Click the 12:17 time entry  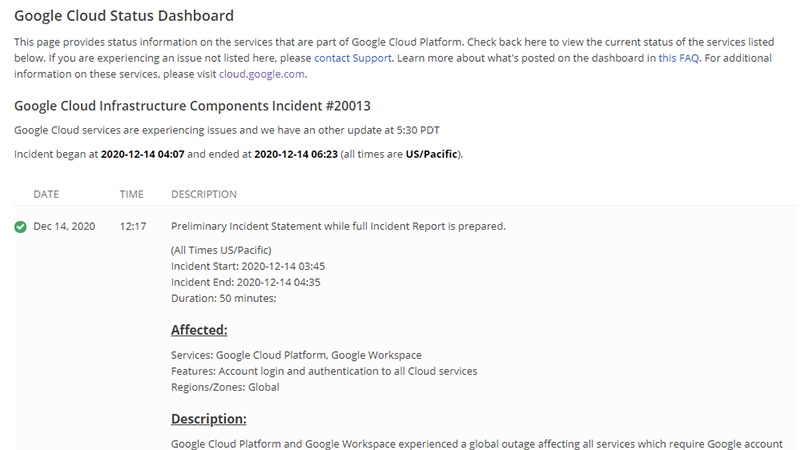click(x=132, y=226)
